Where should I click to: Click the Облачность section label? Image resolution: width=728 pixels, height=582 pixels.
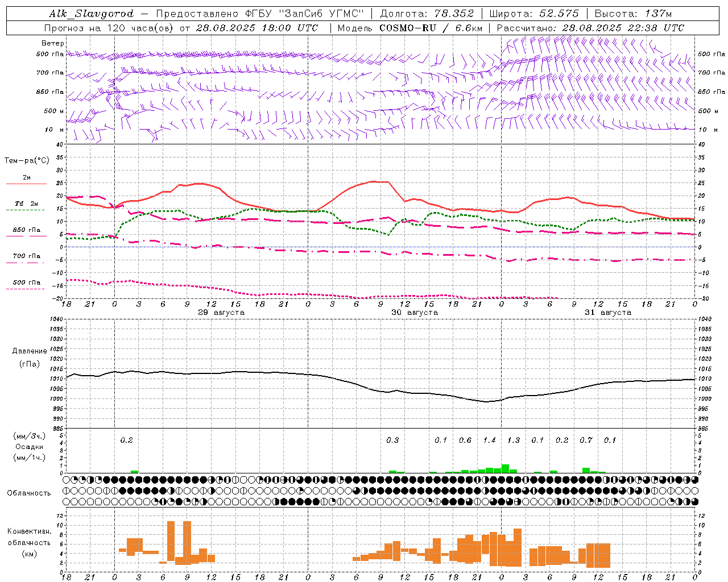pyautogui.click(x=30, y=493)
